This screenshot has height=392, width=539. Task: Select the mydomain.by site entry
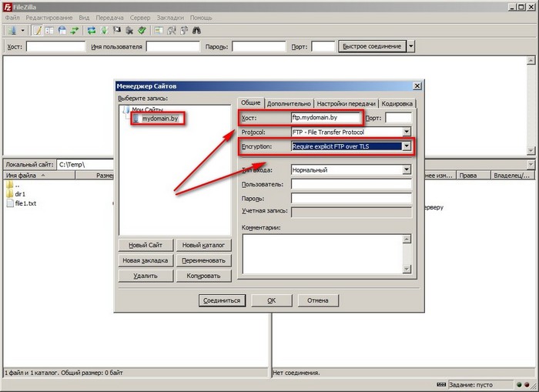[x=160, y=119]
